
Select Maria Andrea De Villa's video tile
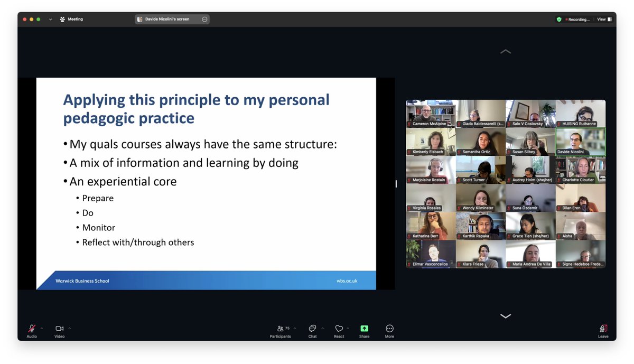point(530,254)
